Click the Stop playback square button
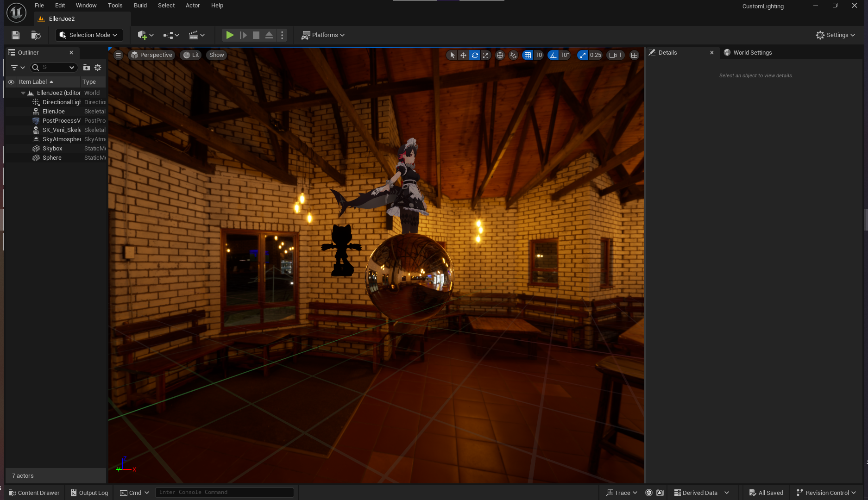This screenshot has width=868, height=500. click(256, 35)
